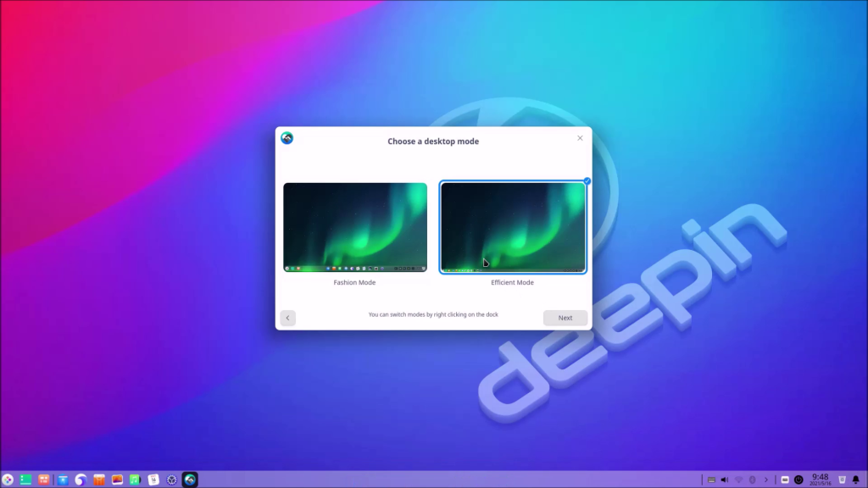The height and width of the screenshot is (488, 868).
Task: Click the volume speaker tray icon
Action: point(724,480)
